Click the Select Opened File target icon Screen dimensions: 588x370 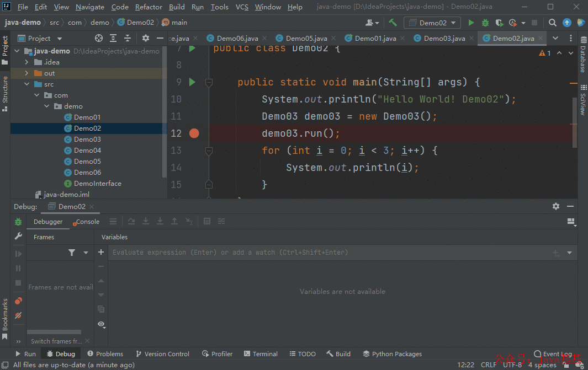(99, 38)
